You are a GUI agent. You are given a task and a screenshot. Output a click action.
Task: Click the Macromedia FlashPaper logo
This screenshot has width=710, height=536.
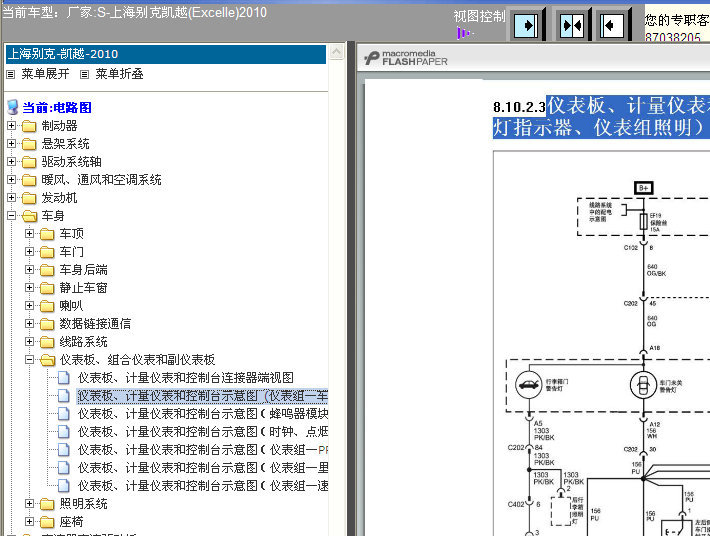406,58
